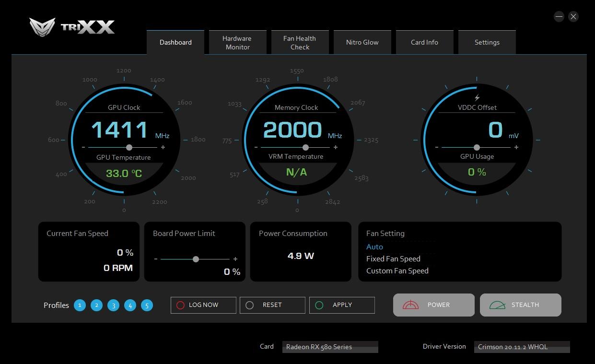
Task: Click the GPU Usage 0 % reading
Action: 477,172
